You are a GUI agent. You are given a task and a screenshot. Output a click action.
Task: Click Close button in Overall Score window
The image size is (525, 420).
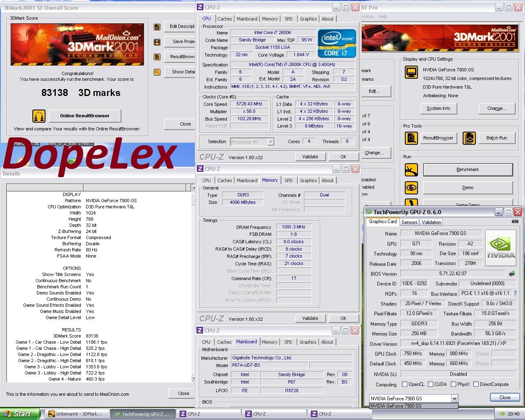[x=180, y=124]
